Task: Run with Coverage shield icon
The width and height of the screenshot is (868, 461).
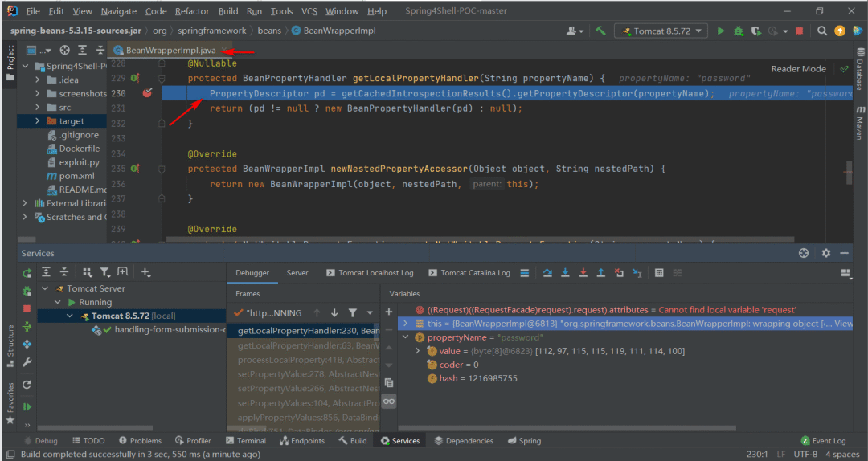Action: [755, 31]
